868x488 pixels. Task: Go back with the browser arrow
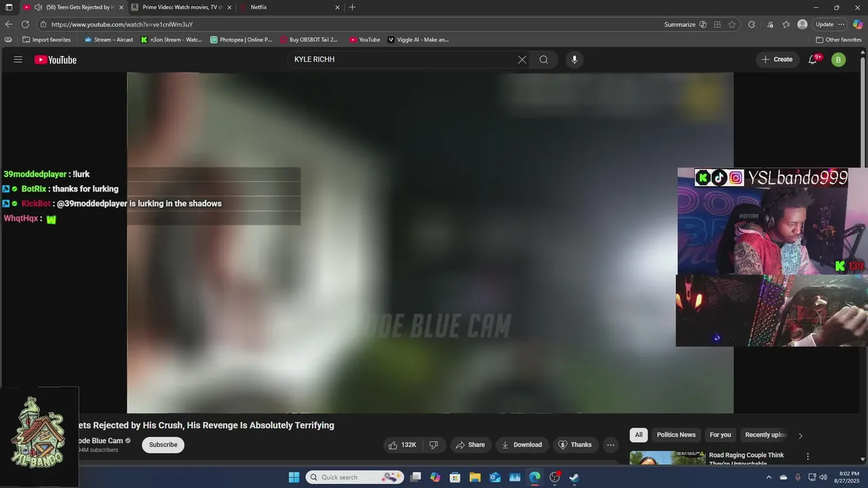9,24
